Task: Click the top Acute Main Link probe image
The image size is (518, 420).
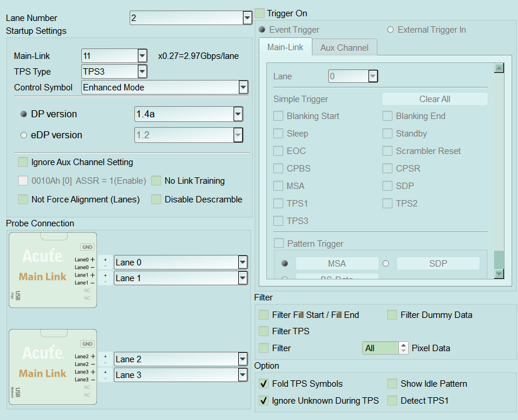Action: click(53, 270)
